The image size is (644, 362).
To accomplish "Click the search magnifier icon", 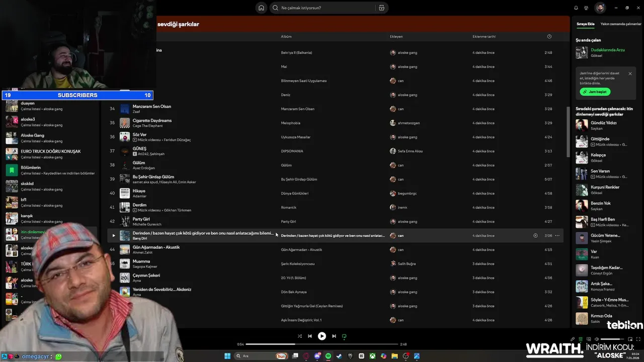I will pos(275,8).
